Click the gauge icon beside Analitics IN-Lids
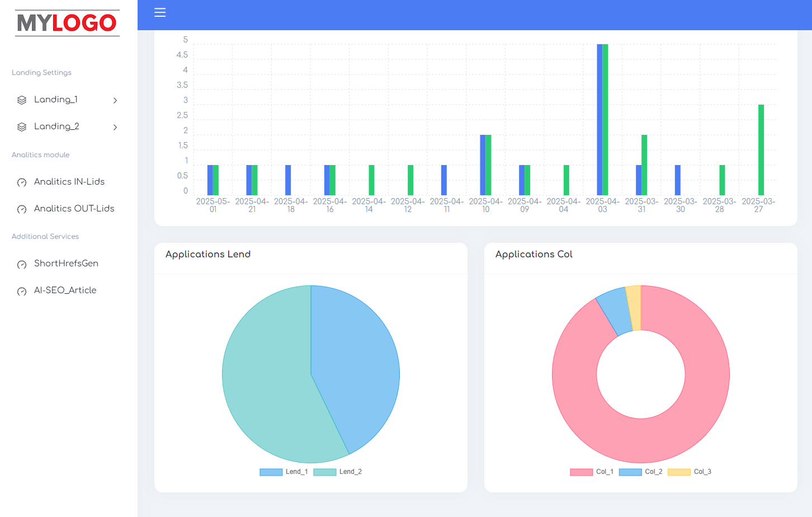Image resolution: width=812 pixels, height=517 pixels. click(x=22, y=182)
